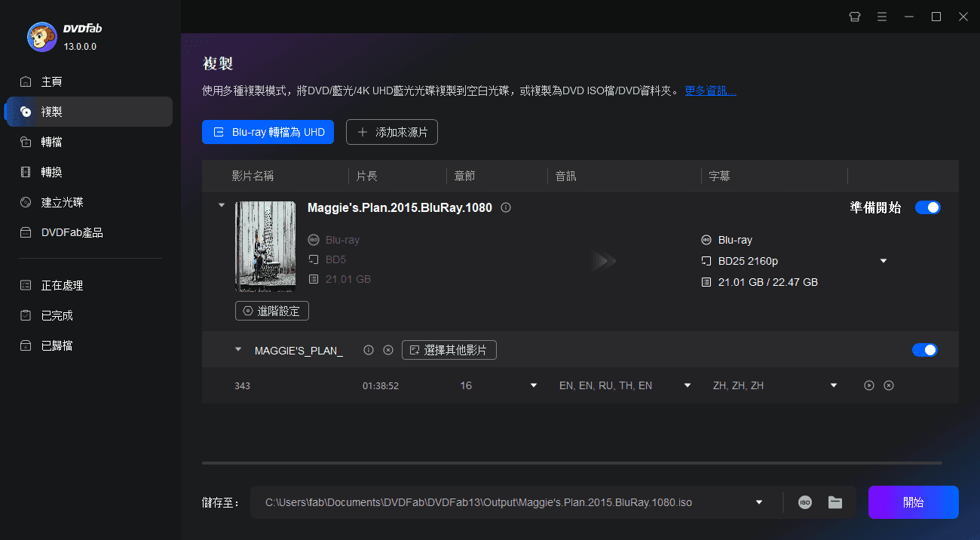Open 進階設定 advanced settings

[272, 311]
